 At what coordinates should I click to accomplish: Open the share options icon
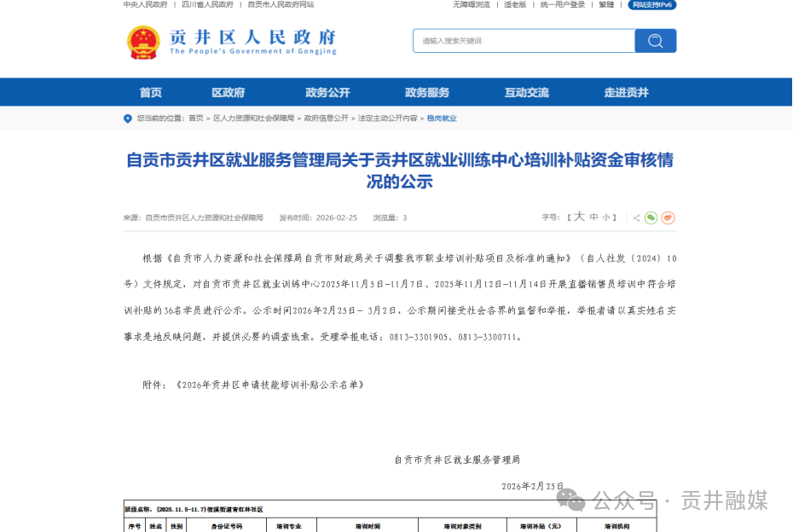(x=636, y=217)
